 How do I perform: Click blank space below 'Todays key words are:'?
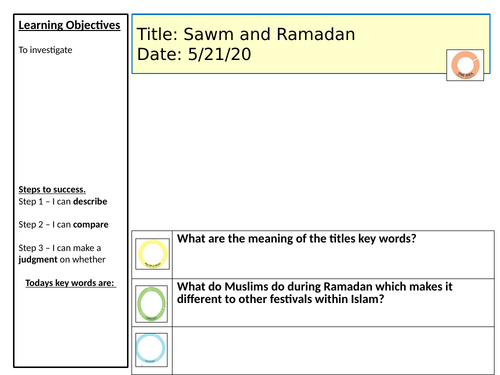(71, 327)
